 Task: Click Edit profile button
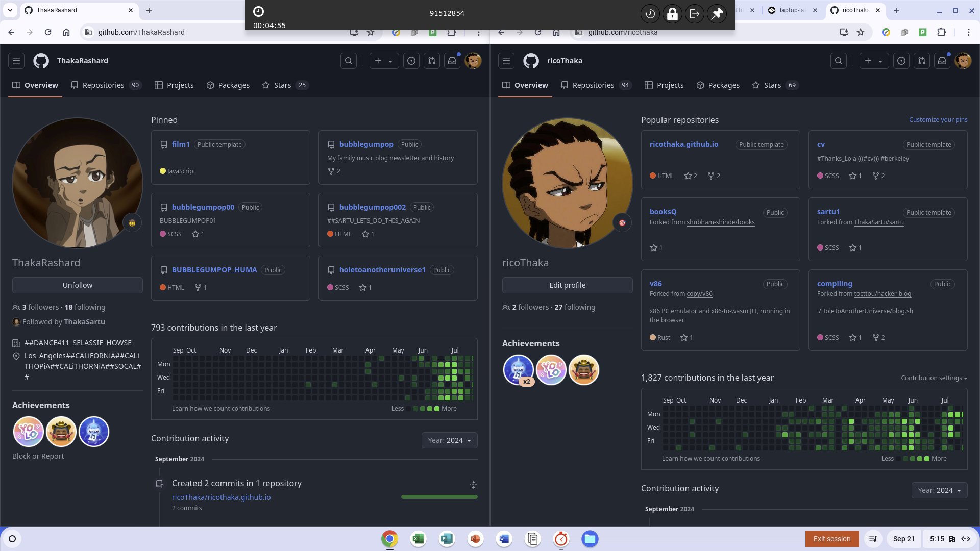pos(568,285)
